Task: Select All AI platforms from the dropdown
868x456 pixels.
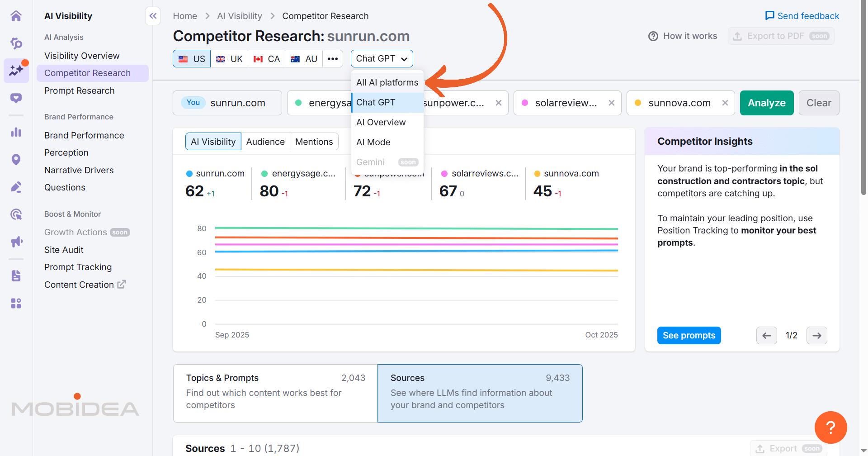Action: pos(387,82)
